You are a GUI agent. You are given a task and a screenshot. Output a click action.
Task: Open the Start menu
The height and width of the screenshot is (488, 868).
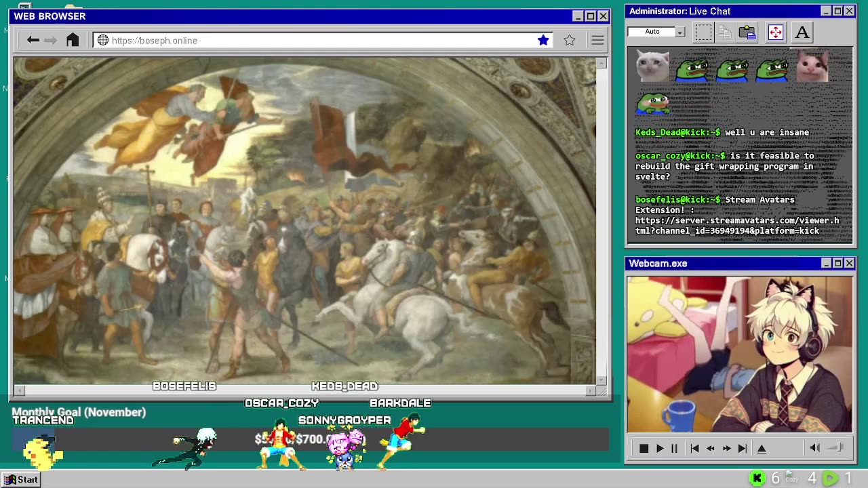click(21, 480)
